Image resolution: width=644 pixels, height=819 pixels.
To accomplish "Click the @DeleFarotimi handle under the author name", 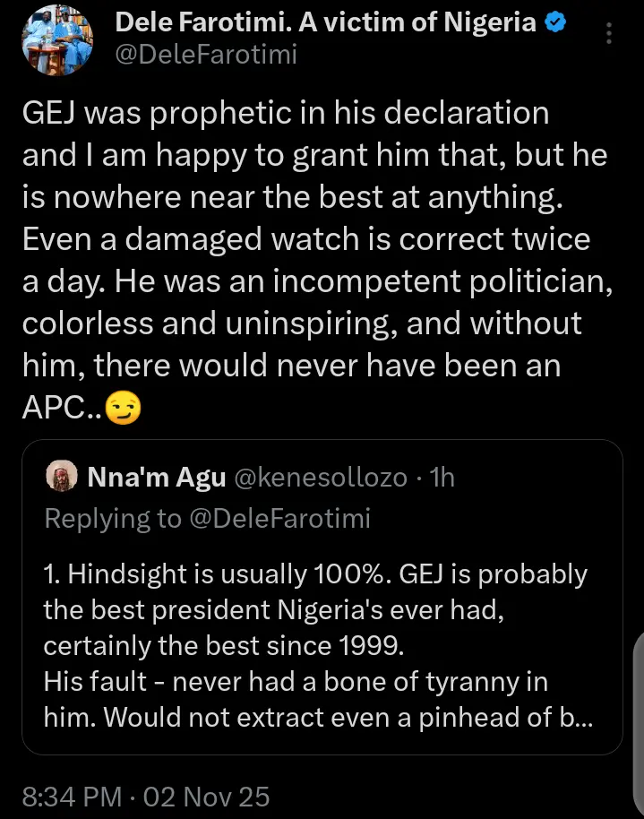I will pos(206,56).
